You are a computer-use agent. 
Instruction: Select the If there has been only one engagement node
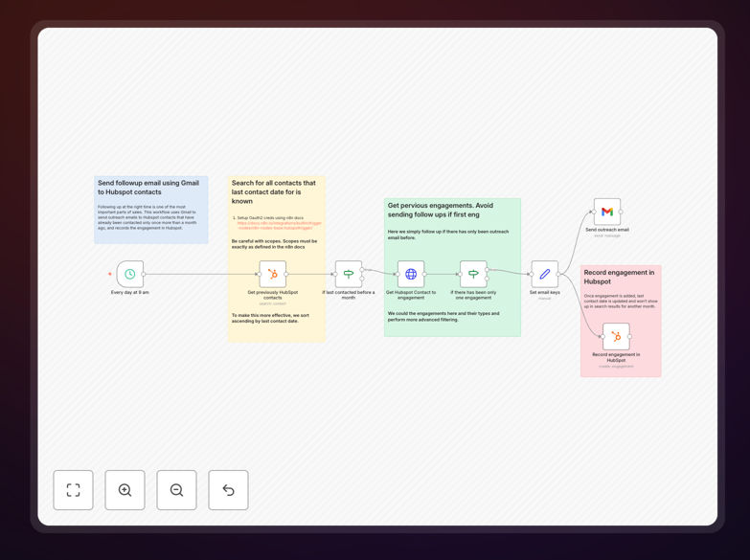473,274
